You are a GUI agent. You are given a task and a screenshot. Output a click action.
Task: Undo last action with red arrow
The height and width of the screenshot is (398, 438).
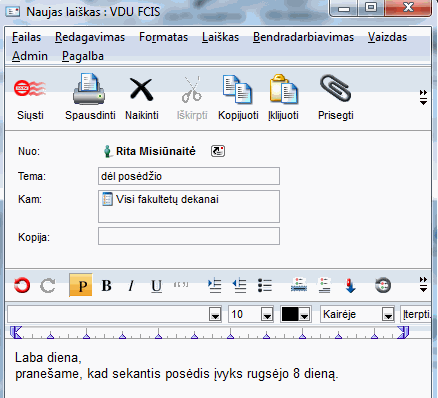coord(22,286)
